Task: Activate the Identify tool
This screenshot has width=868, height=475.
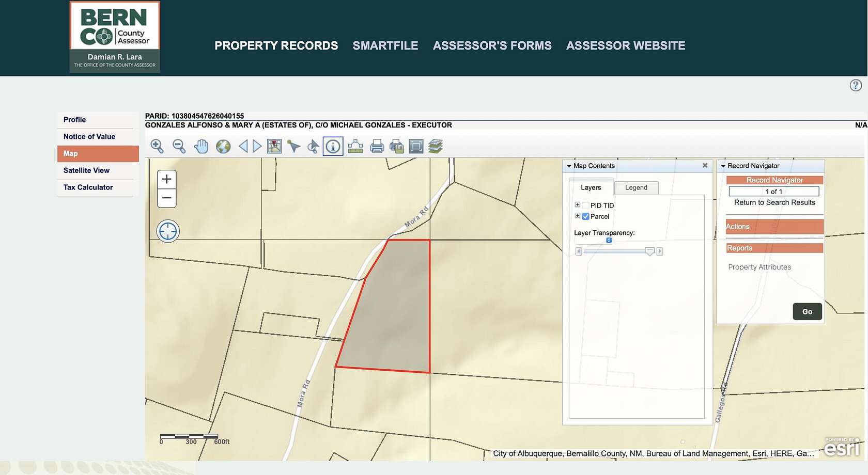Action: (333, 146)
